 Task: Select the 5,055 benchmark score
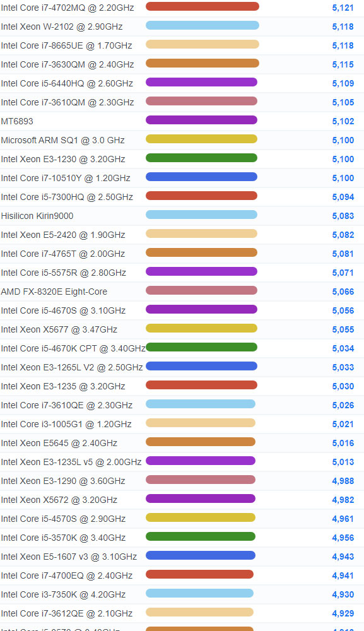click(343, 329)
